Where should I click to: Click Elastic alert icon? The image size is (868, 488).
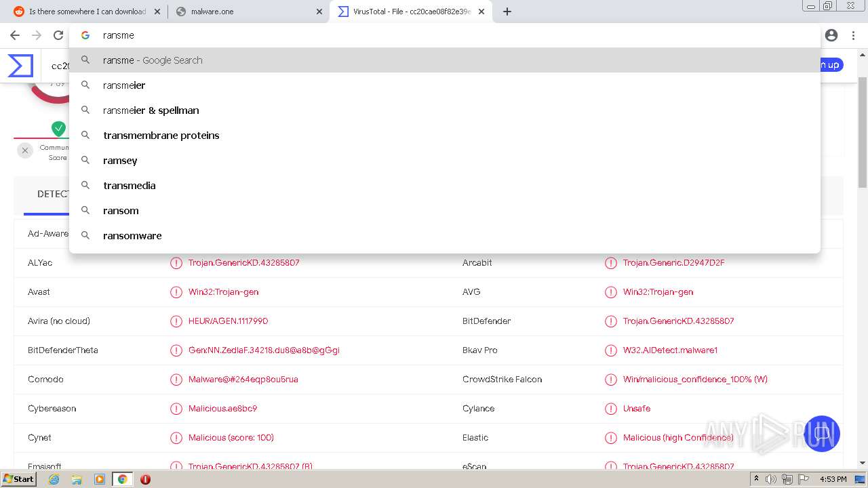(611, 438)
